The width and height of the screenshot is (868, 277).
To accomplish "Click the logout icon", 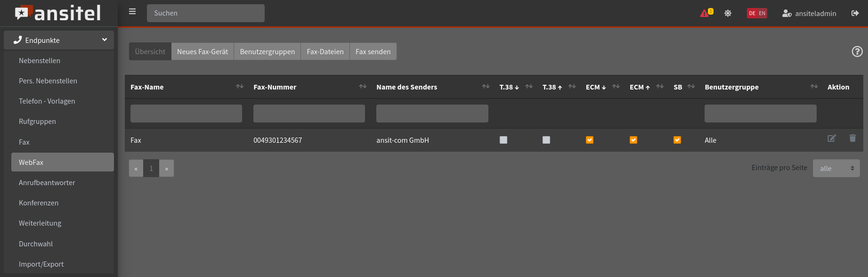I will [855, 13].
